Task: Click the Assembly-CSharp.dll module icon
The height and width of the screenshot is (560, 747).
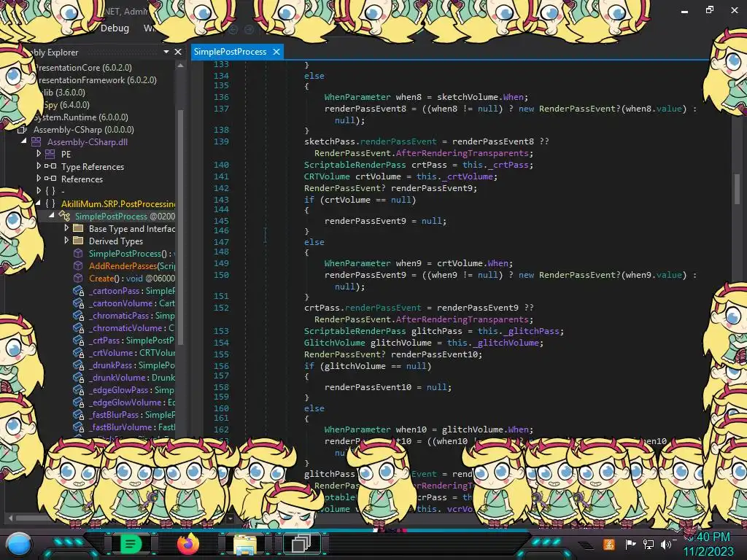Action: pyautogui.click(x=36, y=141)
